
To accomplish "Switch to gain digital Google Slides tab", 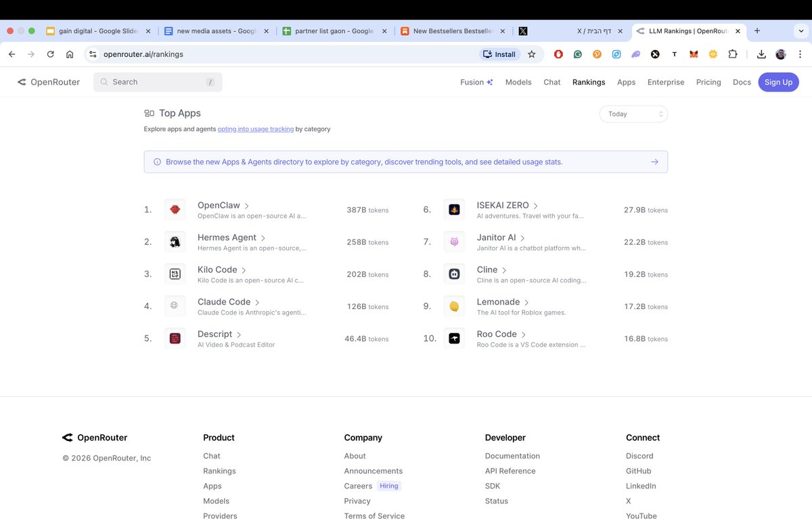I will 98,31.
